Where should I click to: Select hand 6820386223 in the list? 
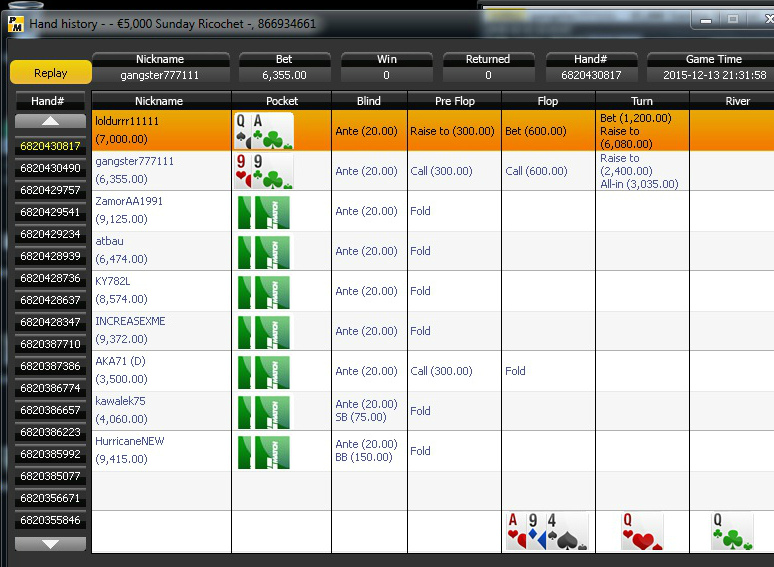50,432
